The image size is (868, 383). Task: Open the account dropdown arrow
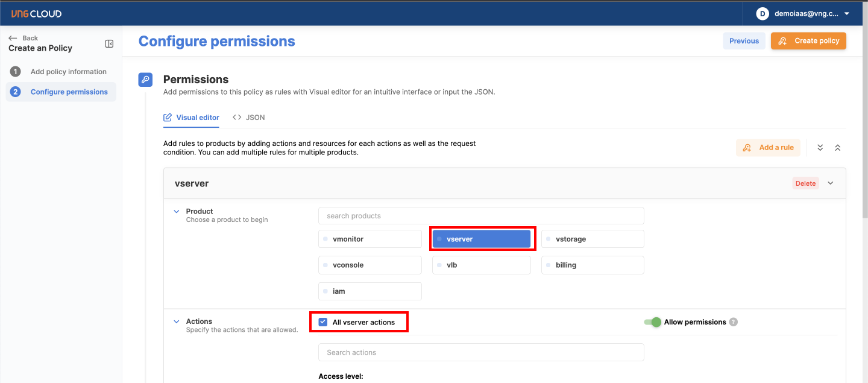tap(847, 13)
